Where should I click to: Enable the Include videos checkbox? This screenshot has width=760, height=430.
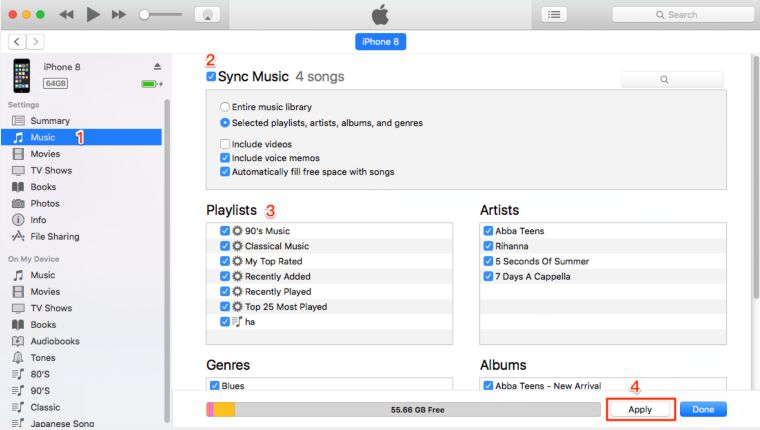point(225,144)
